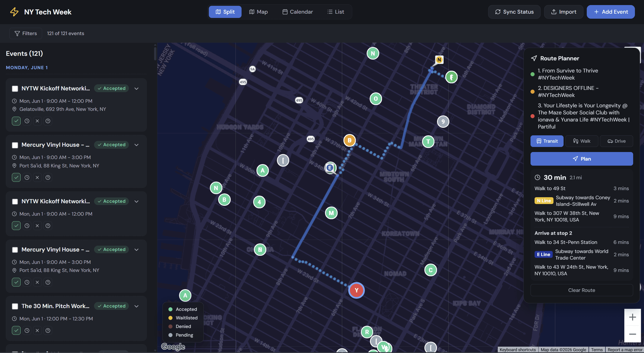Screen dimensions: 644x353
Task: Click the Route Planner arrow icon
Action: click(534, 58)
